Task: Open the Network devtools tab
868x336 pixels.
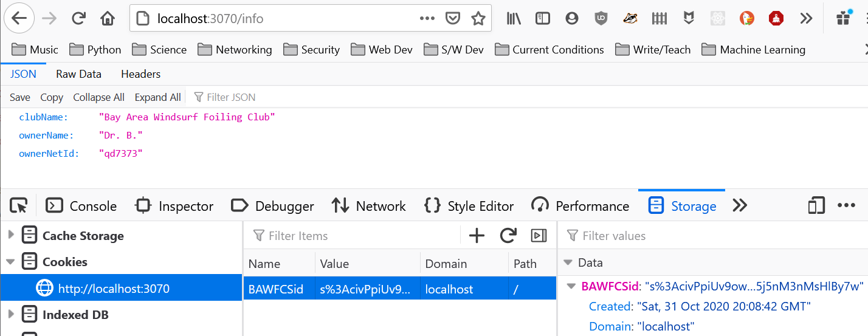Action: [x=369, y=206]
